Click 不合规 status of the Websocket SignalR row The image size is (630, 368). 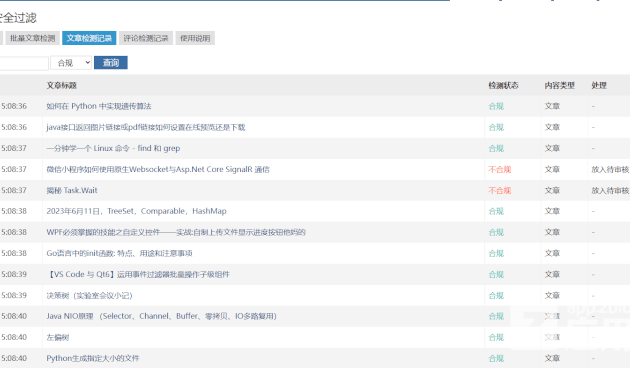500,170
